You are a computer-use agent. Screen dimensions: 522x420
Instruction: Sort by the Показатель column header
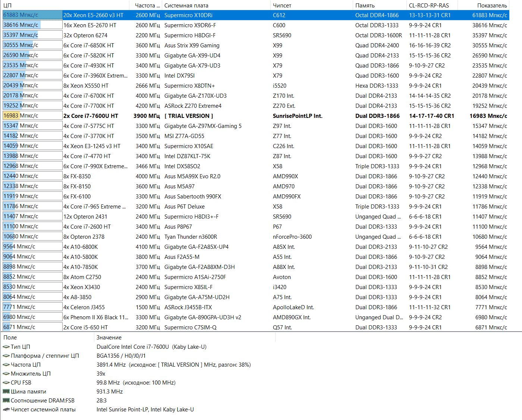point(484,6)
